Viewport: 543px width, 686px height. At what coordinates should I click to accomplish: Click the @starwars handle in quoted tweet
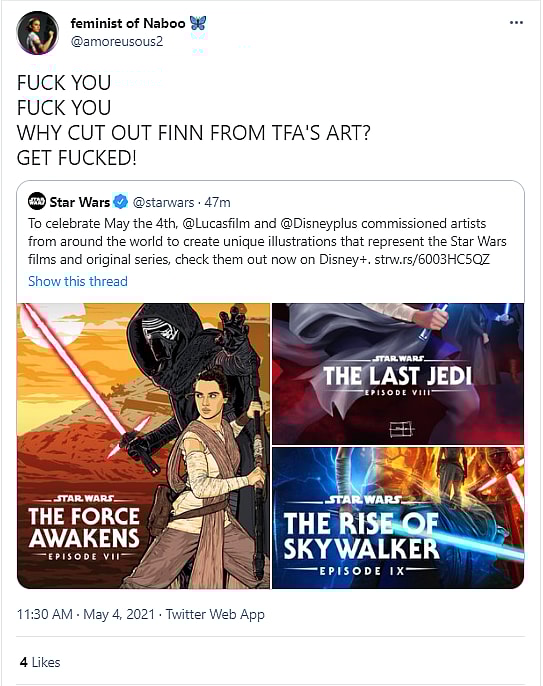tap(163, 202)
